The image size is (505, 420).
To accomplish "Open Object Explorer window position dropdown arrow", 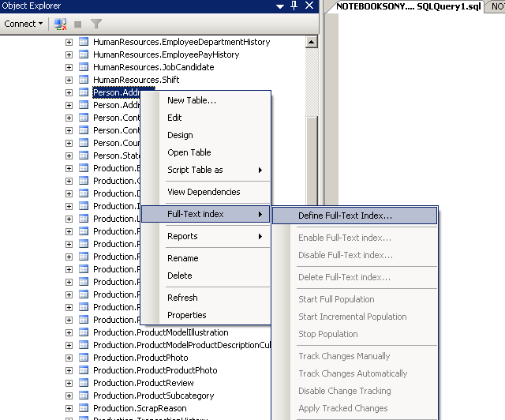I will coord(281,6).
